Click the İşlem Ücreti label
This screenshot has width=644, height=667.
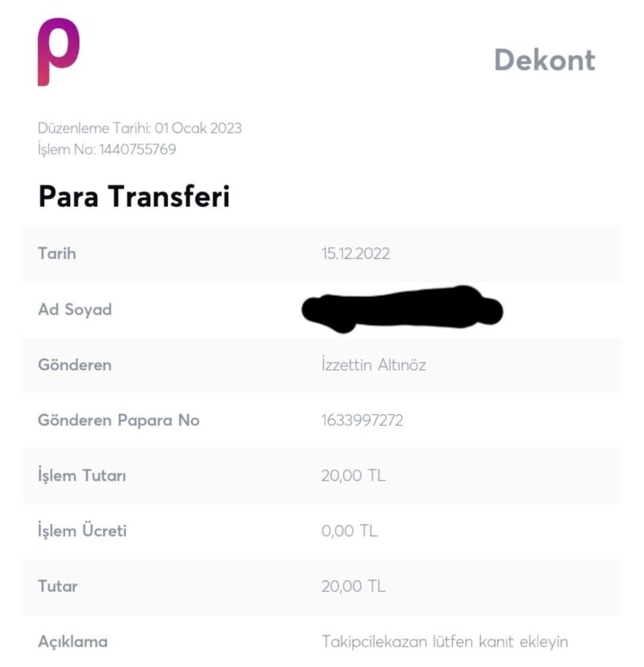82,531
